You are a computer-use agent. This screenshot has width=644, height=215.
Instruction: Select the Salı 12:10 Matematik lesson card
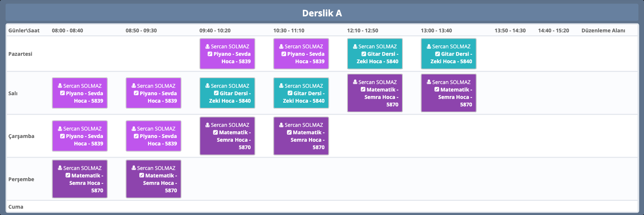[x=375, y=93]
